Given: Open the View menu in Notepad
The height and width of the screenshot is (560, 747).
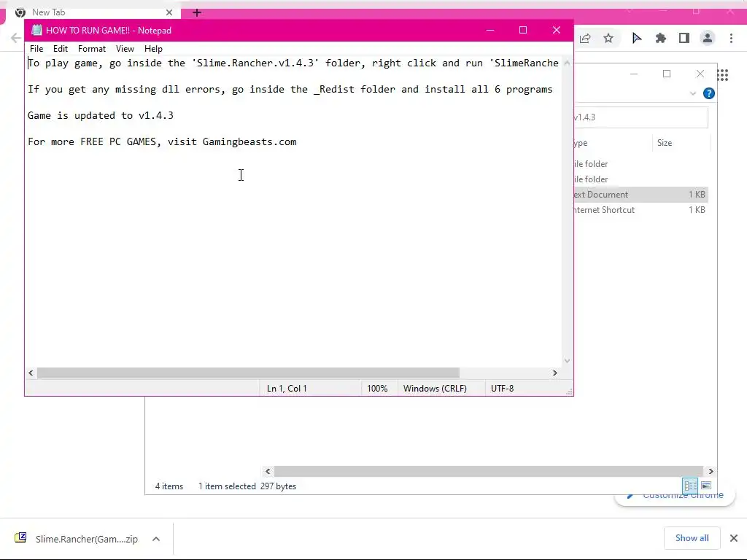Looking at the screenshot, I should pyautogui.click(x=125, y=49).
